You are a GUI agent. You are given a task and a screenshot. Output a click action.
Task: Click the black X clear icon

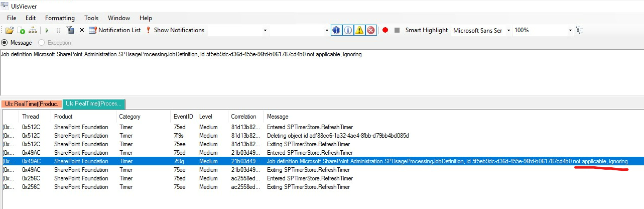click(82, 30)
